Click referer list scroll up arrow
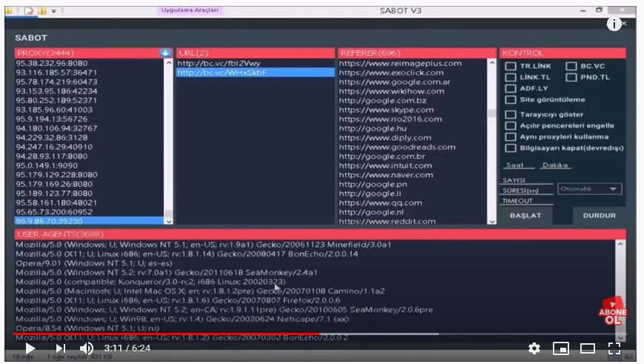 491,63
